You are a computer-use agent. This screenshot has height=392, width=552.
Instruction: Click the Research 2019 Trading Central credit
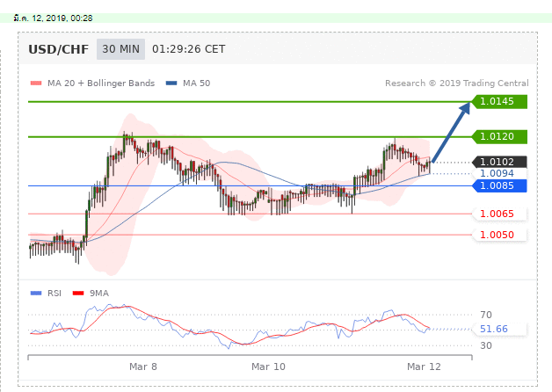pyautogui.click(x=456, y=83)
